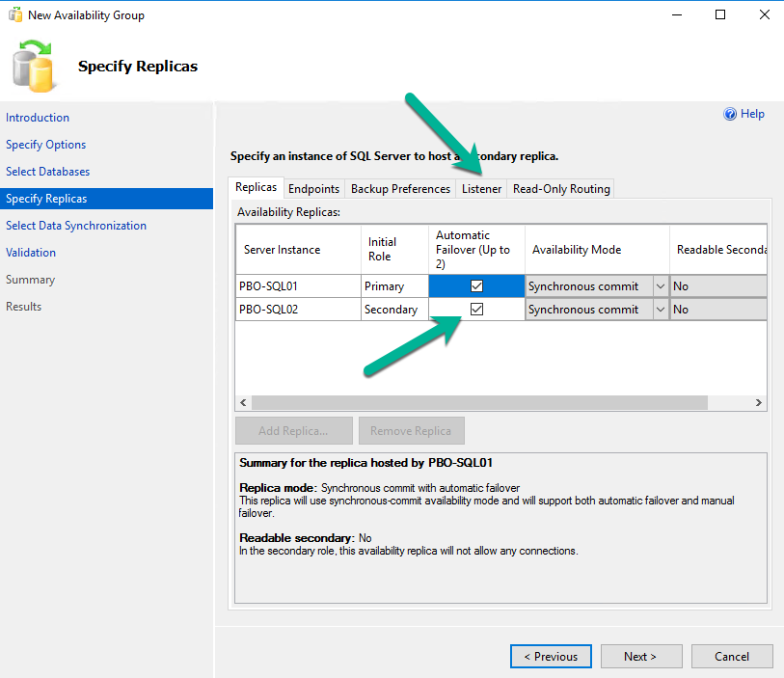
Task: Click the database replica wizard icon
Action: tap(33, 67)
